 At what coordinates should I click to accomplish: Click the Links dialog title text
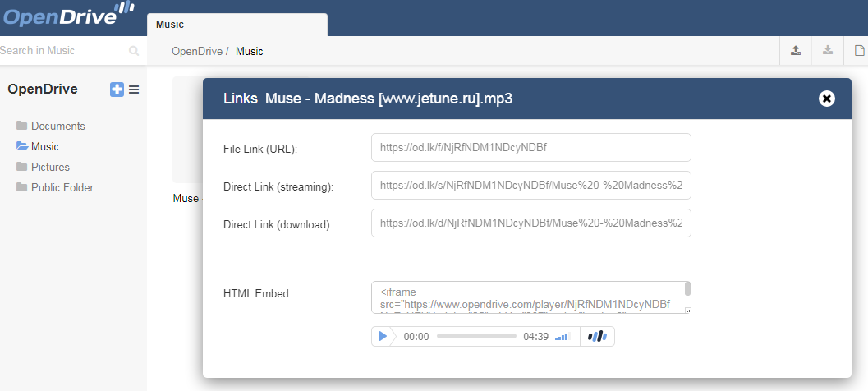pyautogui.click(x=368, y=99)
